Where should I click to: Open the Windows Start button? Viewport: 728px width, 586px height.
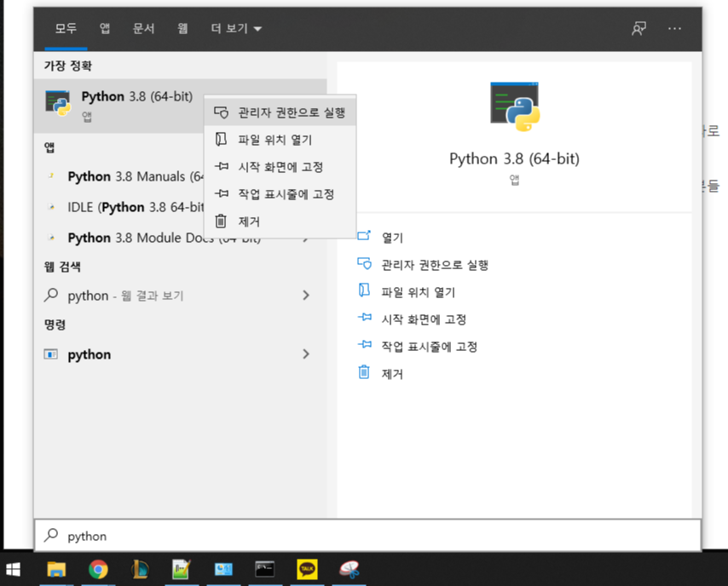point(14,570)
